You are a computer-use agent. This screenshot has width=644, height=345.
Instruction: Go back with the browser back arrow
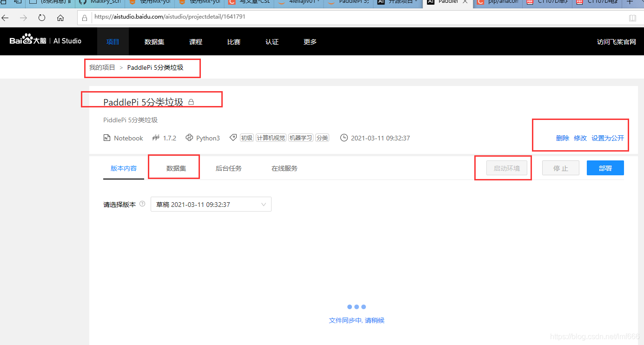5,18
